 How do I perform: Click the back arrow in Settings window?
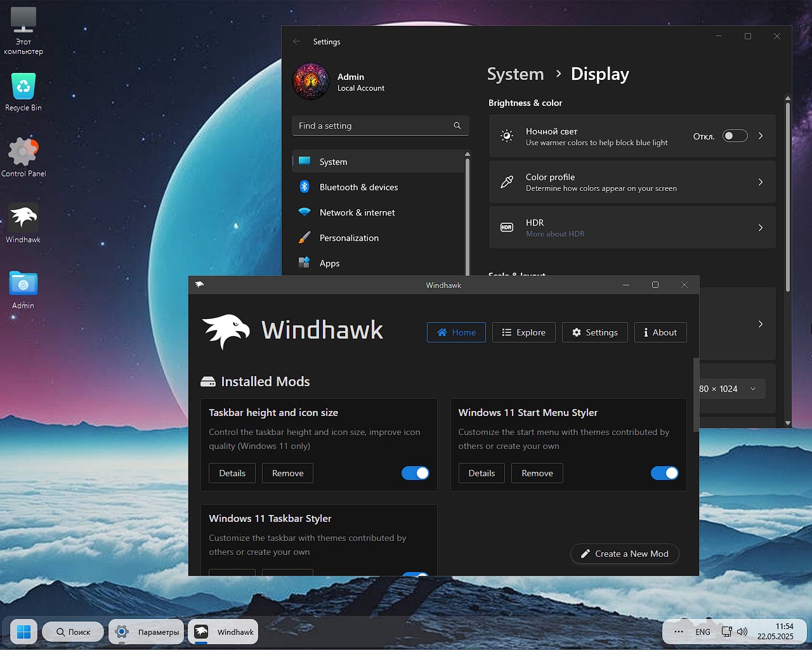point(297,41)
